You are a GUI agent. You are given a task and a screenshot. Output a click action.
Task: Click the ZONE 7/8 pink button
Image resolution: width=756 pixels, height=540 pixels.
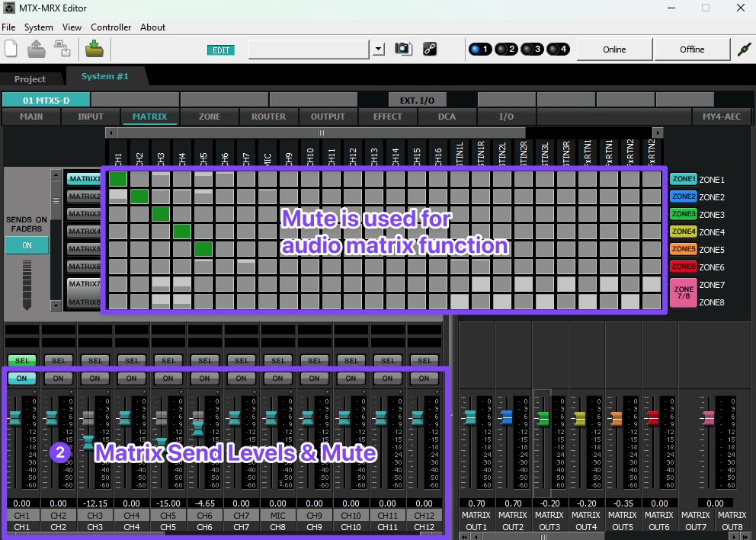point(683,293)
